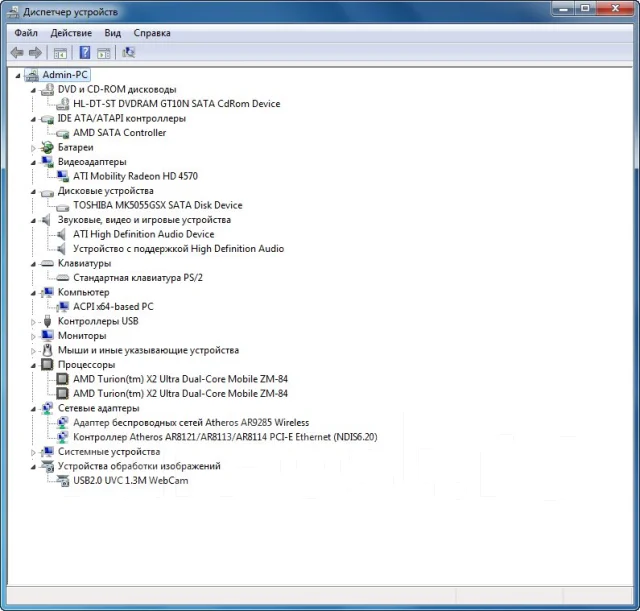Viewport: 640px width, 611px height.
Task: Select Клавиатуры category label
Action: pyautogui.click(x=84, y=263)
